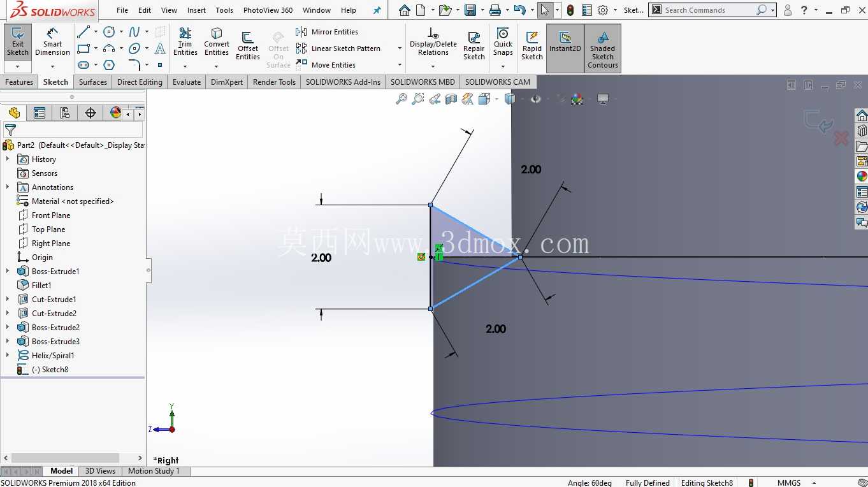Switch to Motion Study 1 tab
This screenshot has height=487, width=868.
[154, 471]
